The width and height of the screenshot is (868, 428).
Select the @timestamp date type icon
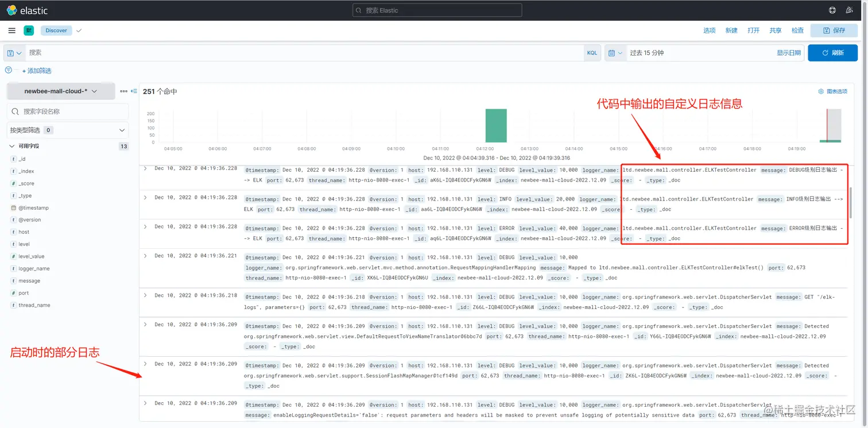pos(13,208)
